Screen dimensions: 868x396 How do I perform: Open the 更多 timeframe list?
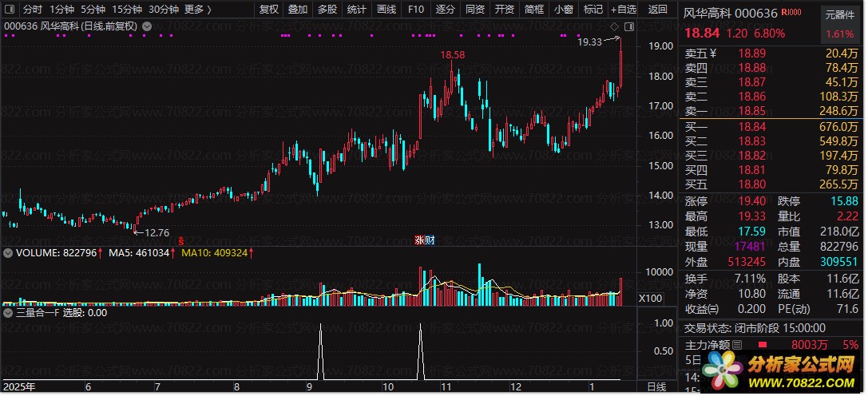[x=197, y=10]
